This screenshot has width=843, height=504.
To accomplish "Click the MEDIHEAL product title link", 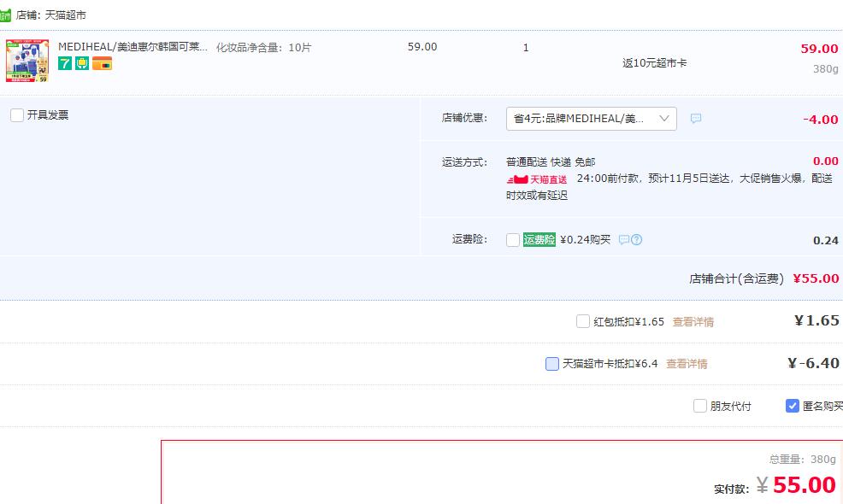I will tap(133, 47).
